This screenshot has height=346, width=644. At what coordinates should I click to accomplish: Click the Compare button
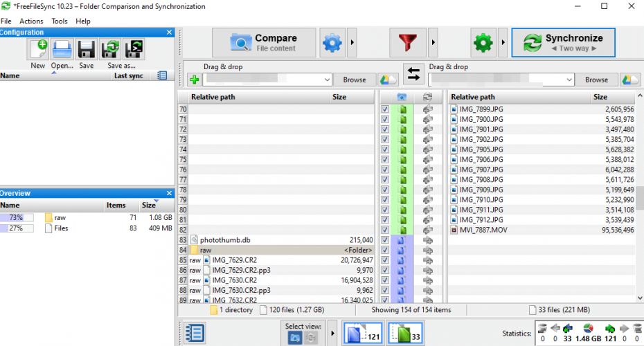(x=264, y=43)
